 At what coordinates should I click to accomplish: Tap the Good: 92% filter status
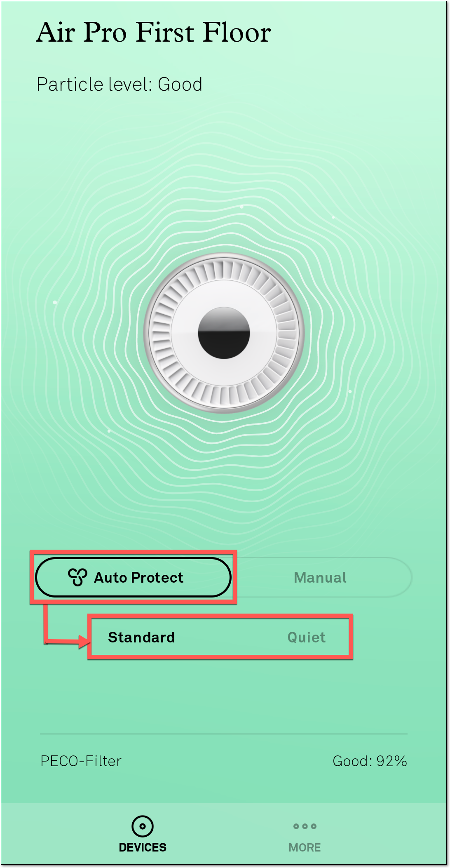370,761
